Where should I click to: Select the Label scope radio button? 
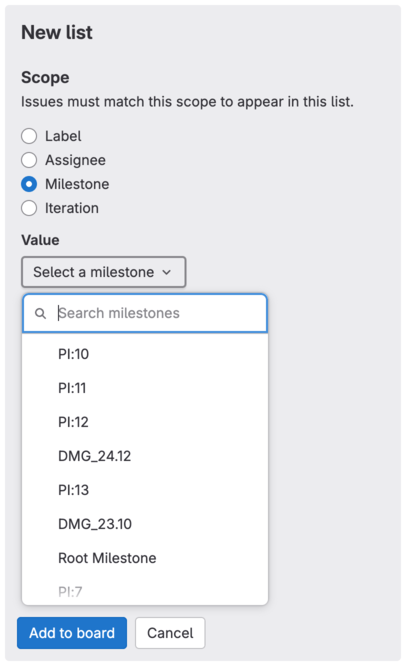(x=29, y=136)
